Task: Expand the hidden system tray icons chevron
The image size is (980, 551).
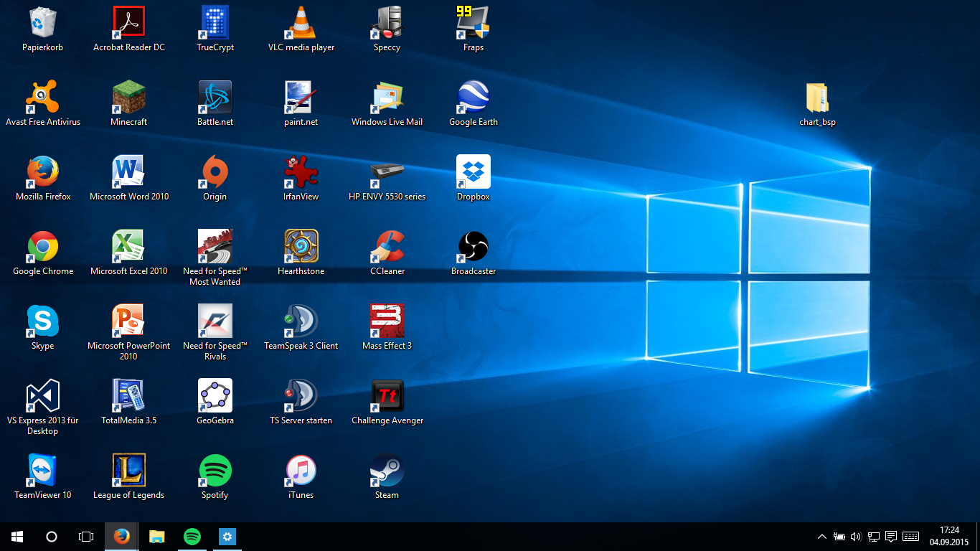Action: 822,537
